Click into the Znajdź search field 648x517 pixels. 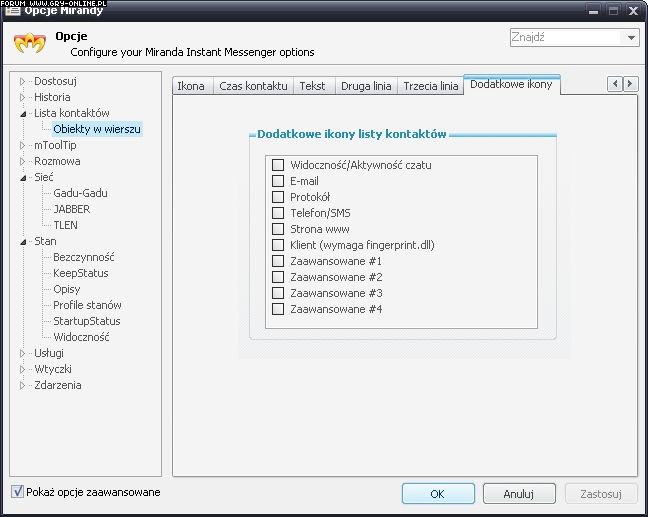[566, 38]
